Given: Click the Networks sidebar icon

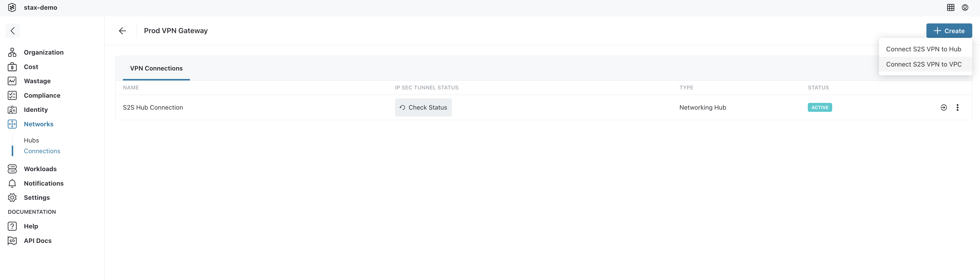Looking at the screenshot, I should pos(12,124).
